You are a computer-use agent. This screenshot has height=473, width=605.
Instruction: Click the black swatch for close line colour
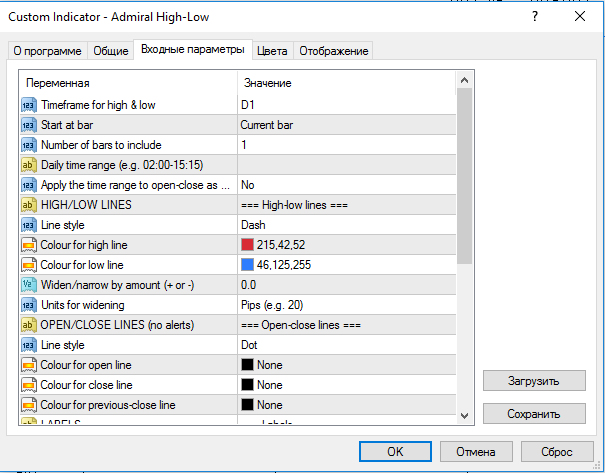click(x=247, y=385)
